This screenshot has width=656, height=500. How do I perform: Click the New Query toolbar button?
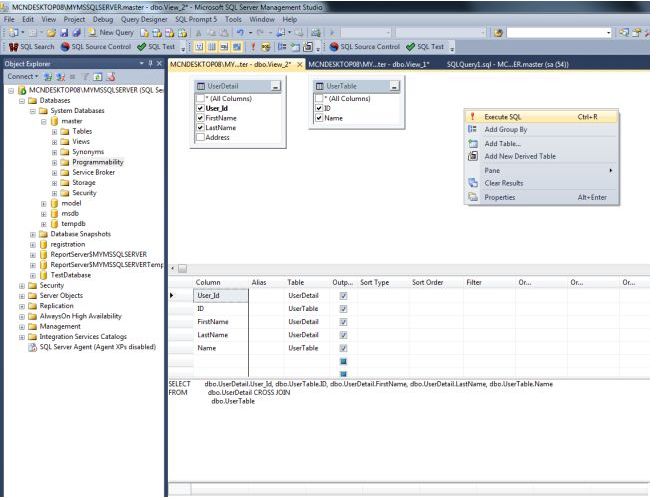(x=111, y=33)
